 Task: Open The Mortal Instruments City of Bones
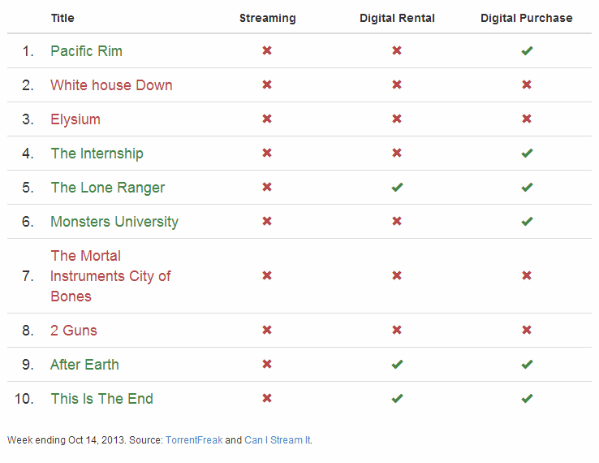pyautogui.click(x=111, y=276)
